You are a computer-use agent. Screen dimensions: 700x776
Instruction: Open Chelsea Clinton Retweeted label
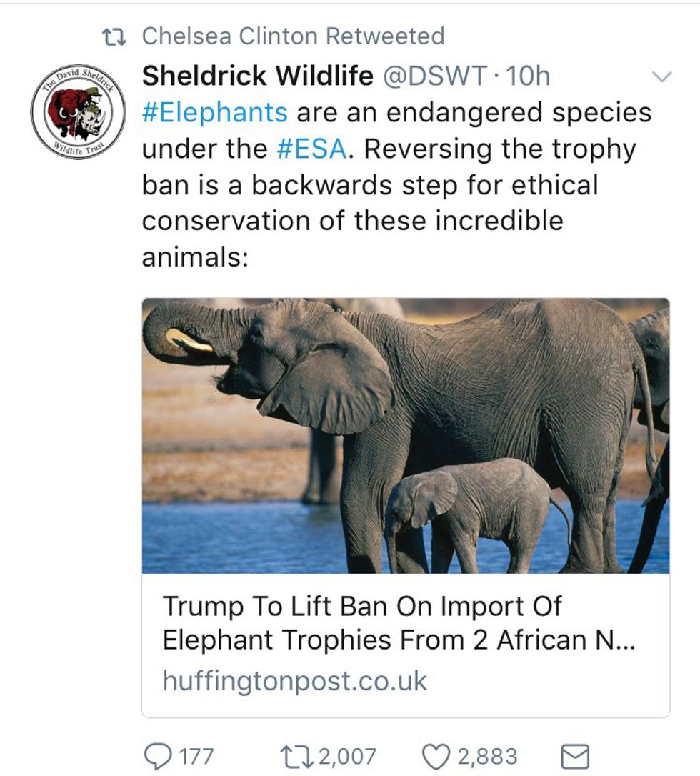[293, 36]
